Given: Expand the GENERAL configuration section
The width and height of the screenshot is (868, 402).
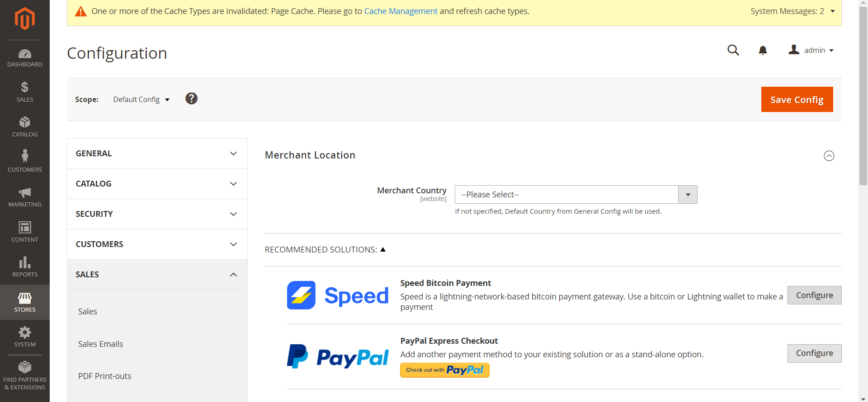Looking at the screenshot, I should [x=157, y=154].
